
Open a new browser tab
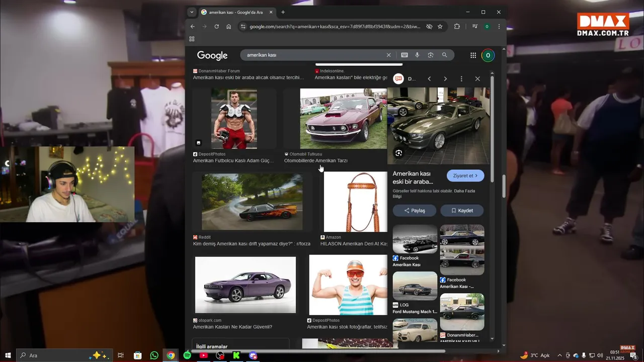(283, 12)
